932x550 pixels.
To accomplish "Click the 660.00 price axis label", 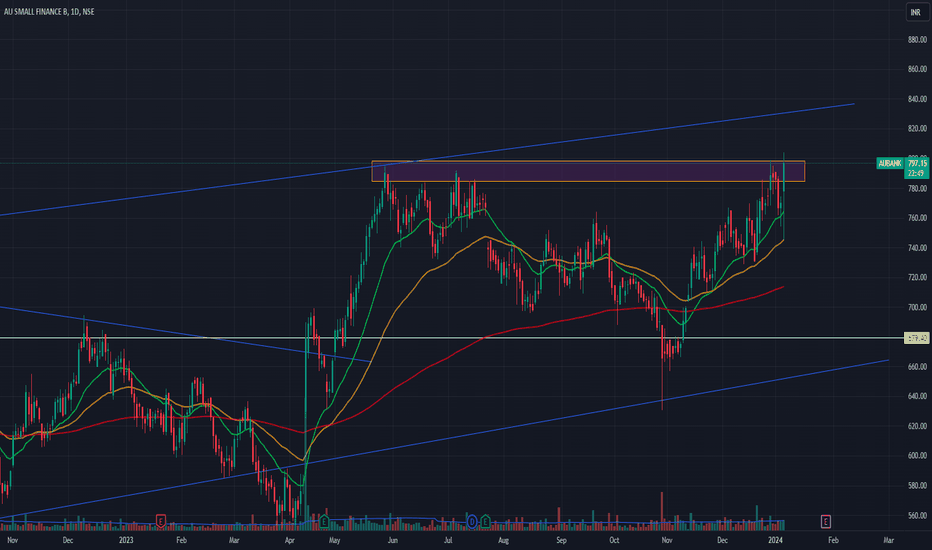I will point(917,367).
